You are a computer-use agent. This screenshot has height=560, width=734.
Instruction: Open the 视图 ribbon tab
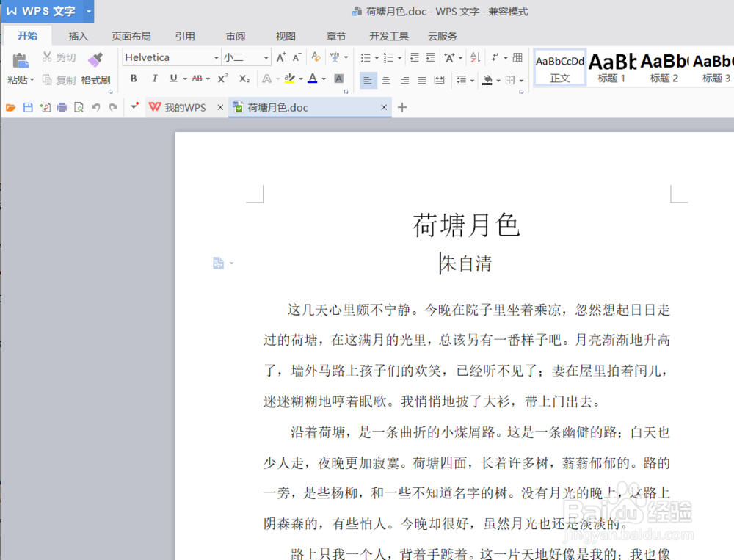click(x=286, y=37)
